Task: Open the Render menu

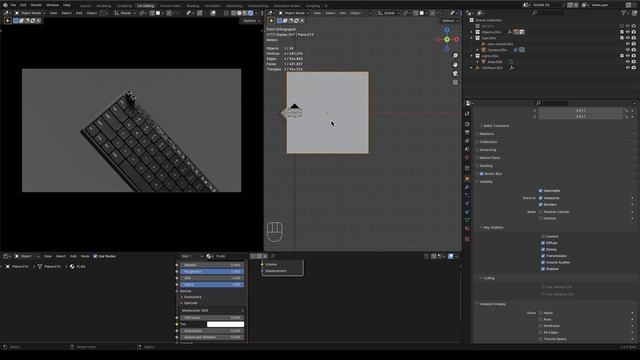Action: point(36,5)
